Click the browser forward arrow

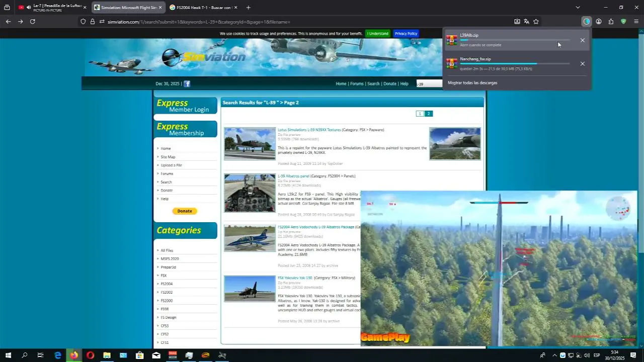20,22
